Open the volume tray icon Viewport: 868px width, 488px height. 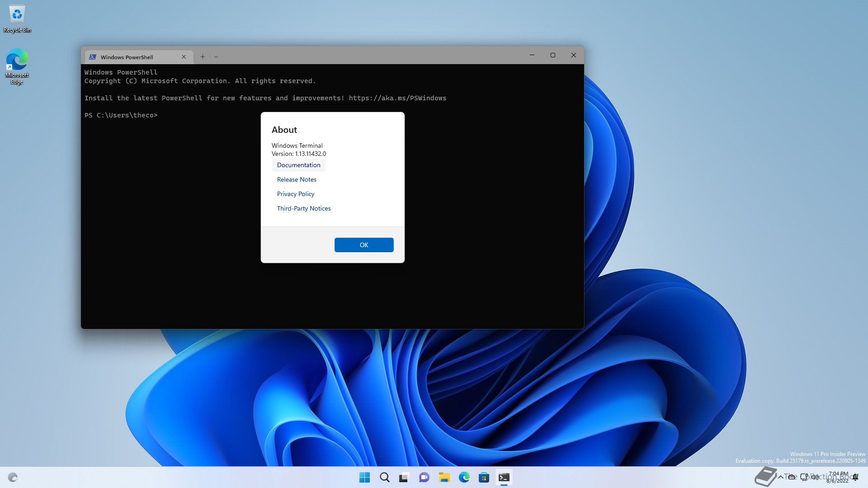pyautogui.click(x=815, y=477)
